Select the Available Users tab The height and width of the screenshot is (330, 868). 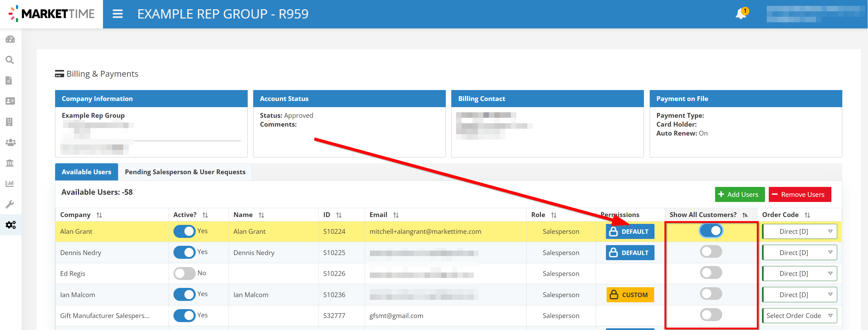coord(87,172)
